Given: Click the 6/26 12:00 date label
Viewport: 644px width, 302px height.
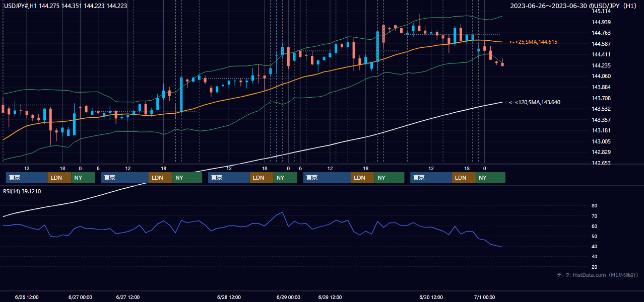Looking at the screenshot, I should tap(27, 297).
